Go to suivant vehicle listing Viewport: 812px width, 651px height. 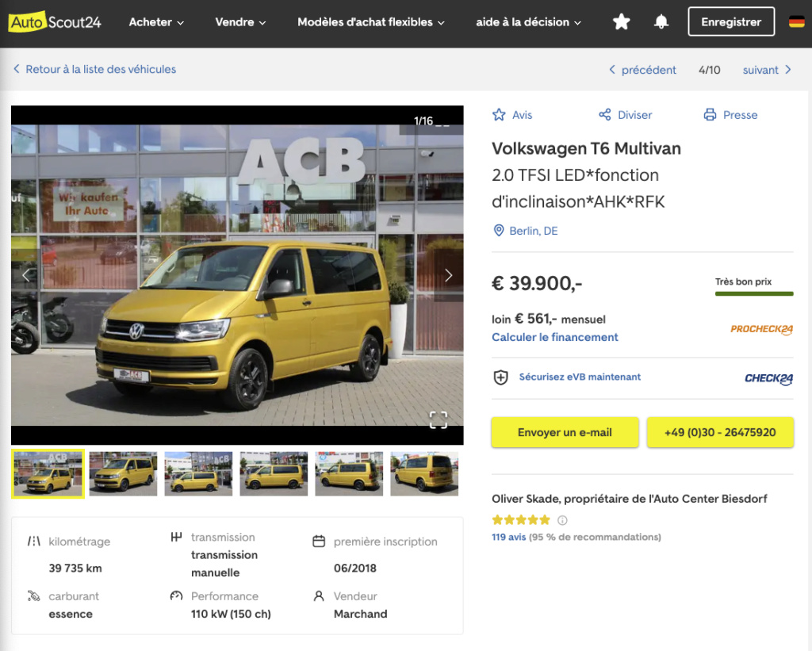coord(767,70)
